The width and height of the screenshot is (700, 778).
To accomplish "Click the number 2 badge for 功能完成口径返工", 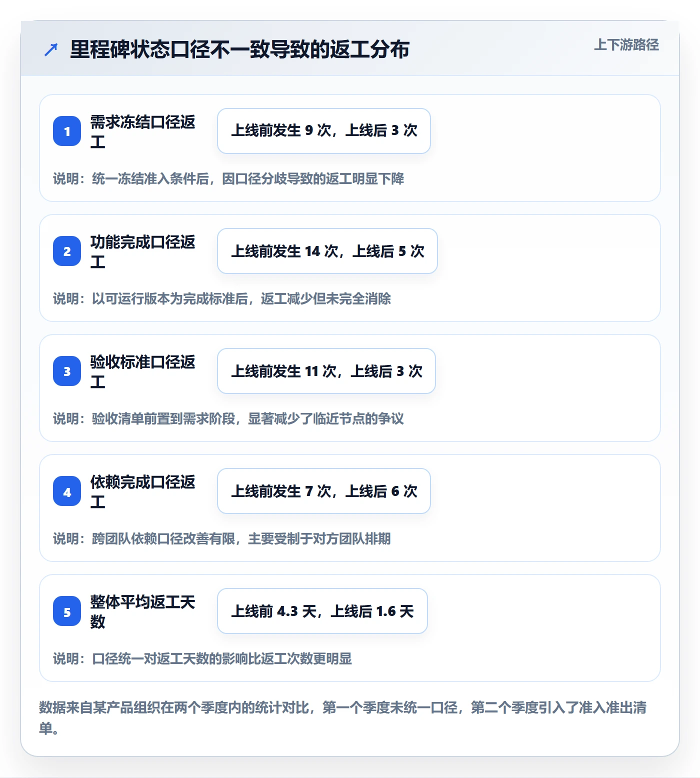I will tap(67, 251).
